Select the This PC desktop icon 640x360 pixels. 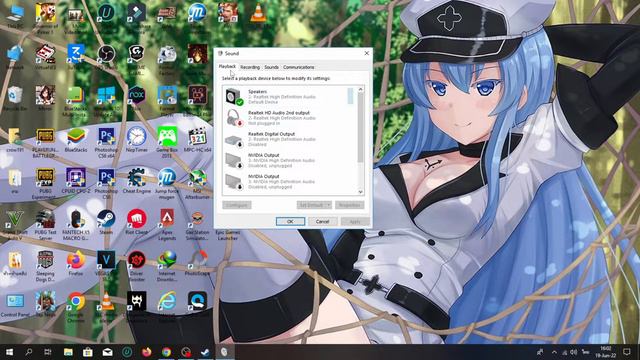point(15,16)
